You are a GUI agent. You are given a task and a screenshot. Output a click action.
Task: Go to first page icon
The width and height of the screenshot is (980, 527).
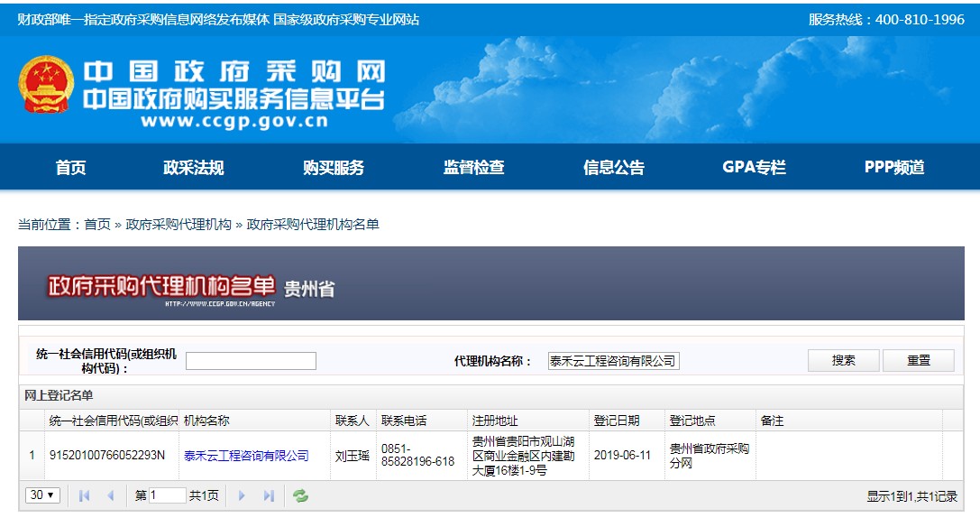[85, 495]
